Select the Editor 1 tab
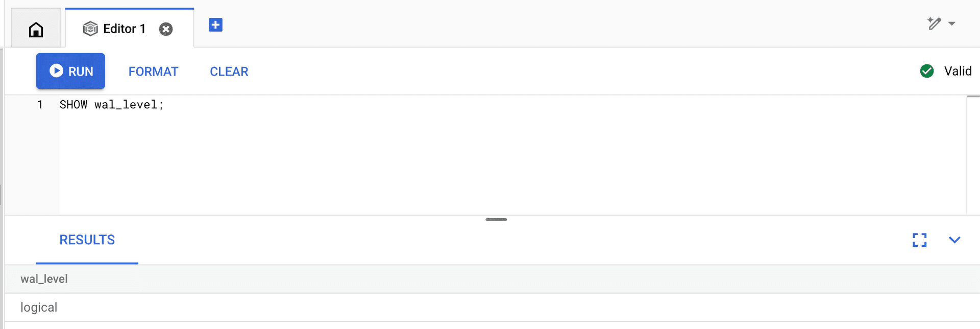Screen dimensions: 980x329 coord(124,29)
